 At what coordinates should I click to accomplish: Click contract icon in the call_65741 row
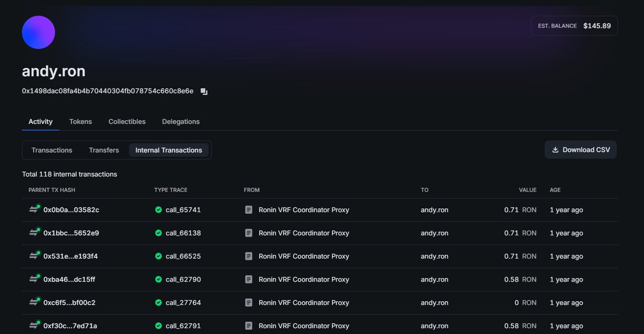pyautogui.click(x=248, y=210)
